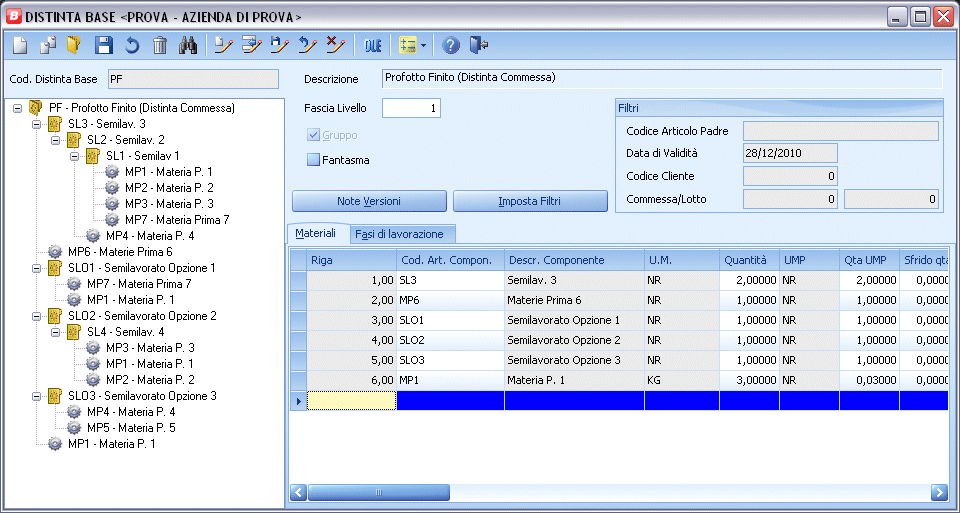Collapse the SL2 - Semilav. 2 node
Screen dimensions: 960x513
(x=56, y=140)
